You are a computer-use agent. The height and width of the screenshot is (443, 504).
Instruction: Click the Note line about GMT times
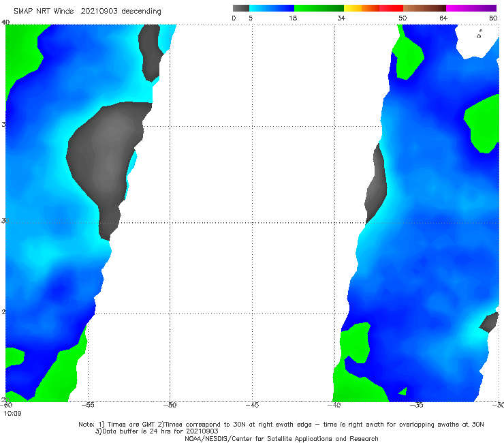(281, 425)
